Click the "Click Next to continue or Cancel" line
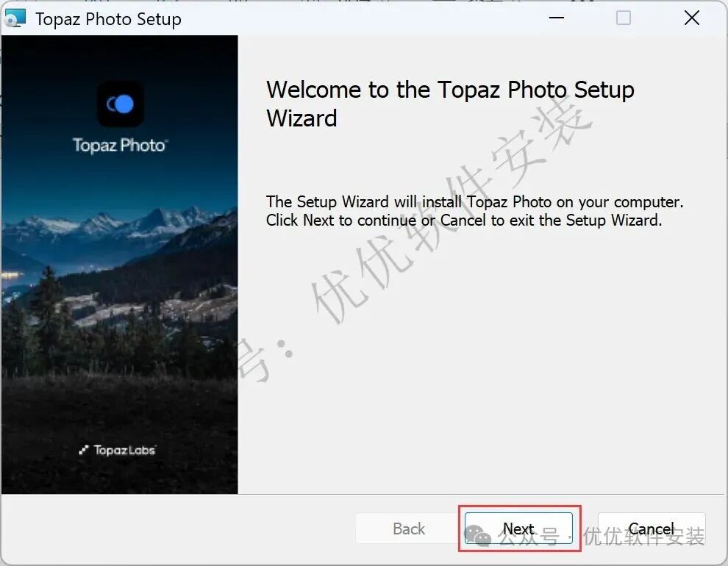The image size is (728, 566). (x=464, y=220)
